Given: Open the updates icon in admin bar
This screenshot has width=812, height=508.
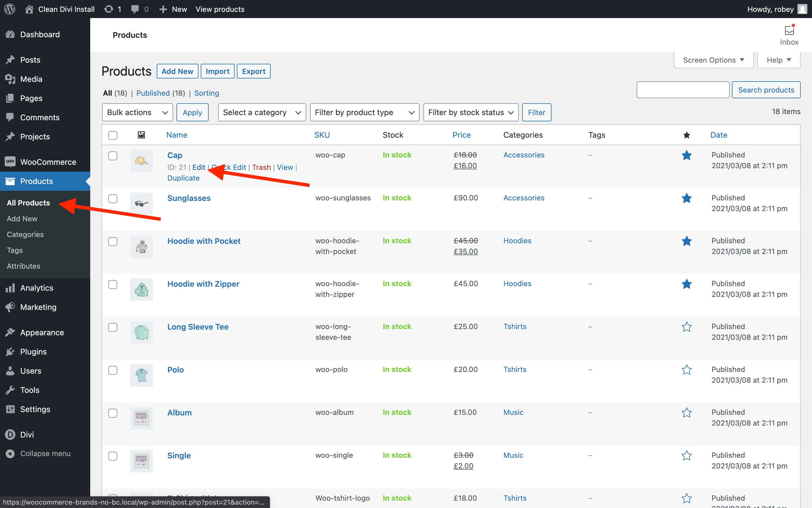Looking at the screenshot, I should coord(108,9).
